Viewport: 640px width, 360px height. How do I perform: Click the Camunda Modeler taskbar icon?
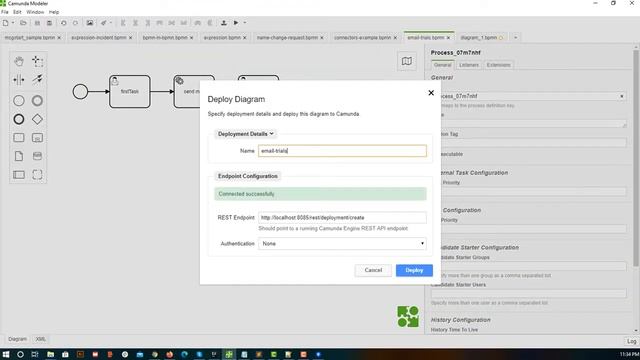(229, 354)
